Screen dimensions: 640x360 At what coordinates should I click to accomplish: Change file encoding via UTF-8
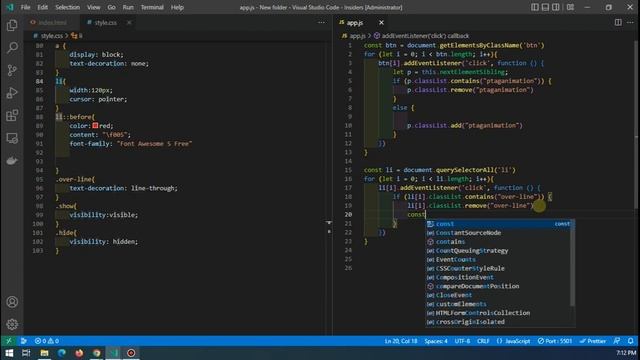coord(462,341)
